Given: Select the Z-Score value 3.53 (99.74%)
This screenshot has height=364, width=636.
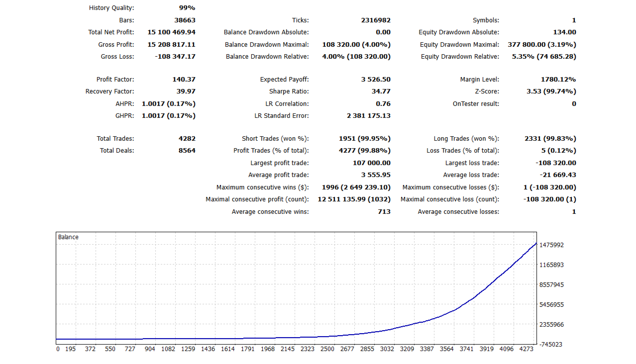Looking at the screenshot, I should tap(551, 91).
